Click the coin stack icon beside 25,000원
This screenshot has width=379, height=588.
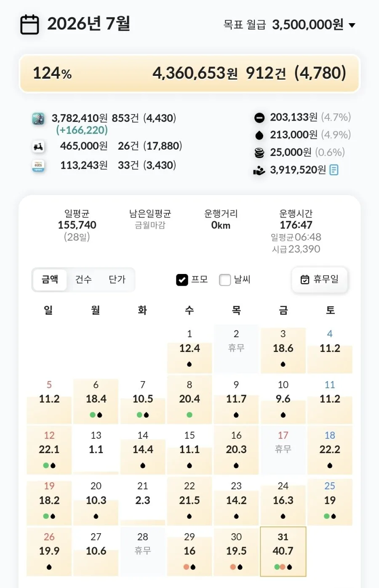tap(259, 153)
